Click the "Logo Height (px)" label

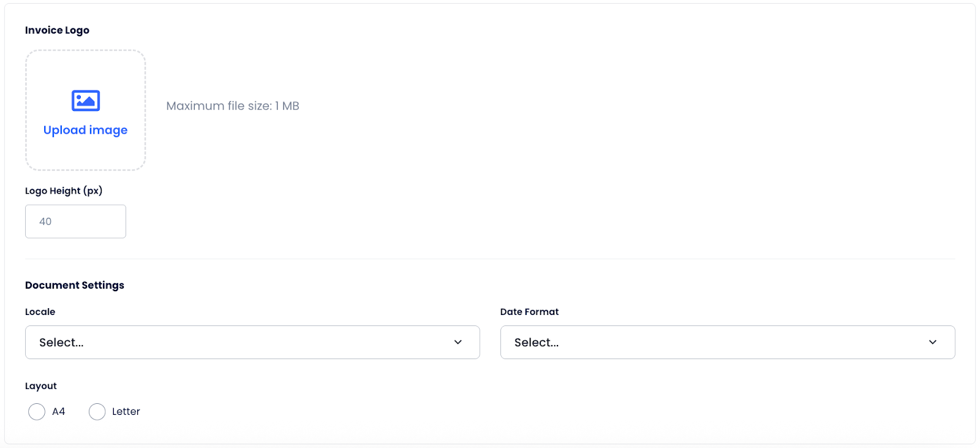64,191
